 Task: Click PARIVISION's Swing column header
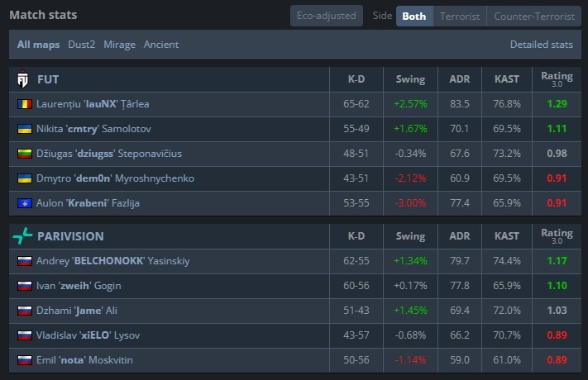tap(410, 236)
